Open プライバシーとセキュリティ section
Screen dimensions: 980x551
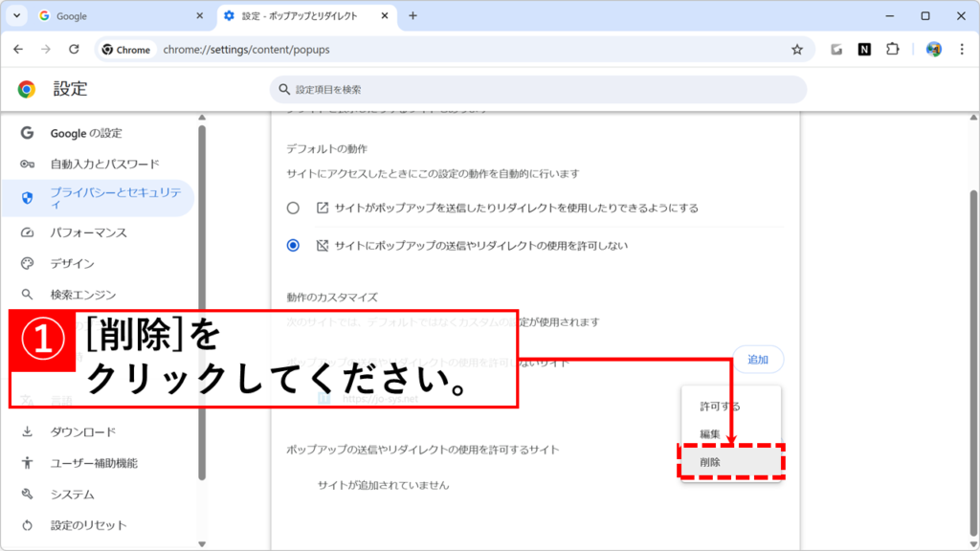pyautogui.click(x=99, y=198)
